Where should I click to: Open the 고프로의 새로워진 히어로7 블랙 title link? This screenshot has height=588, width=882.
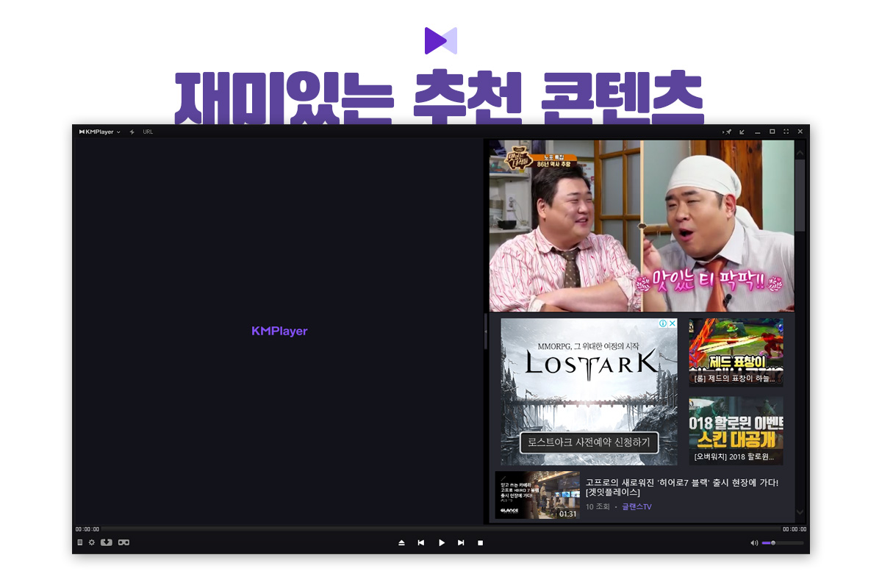[x=682, y=487]
